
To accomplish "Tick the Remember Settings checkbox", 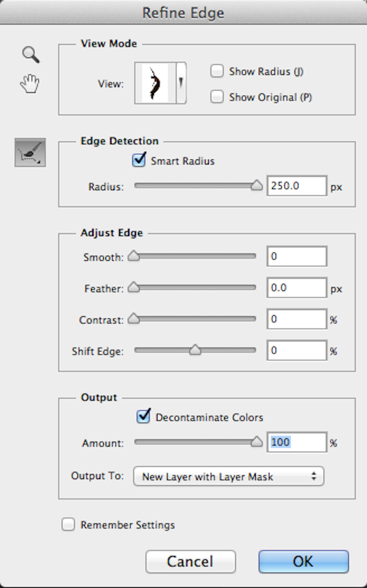I will coord(68,524).
